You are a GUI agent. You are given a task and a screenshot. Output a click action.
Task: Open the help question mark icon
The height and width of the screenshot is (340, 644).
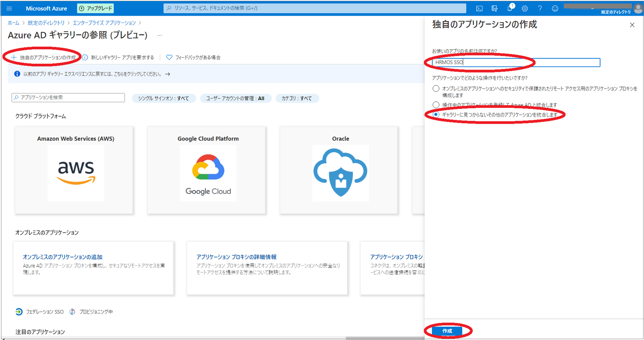point(540,8)
